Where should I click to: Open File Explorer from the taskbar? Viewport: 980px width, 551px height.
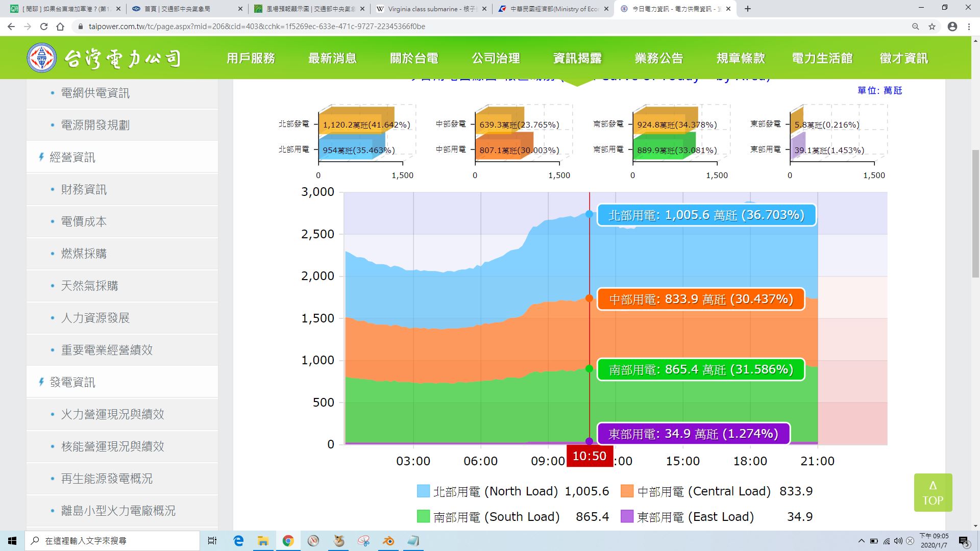[263, 541]
